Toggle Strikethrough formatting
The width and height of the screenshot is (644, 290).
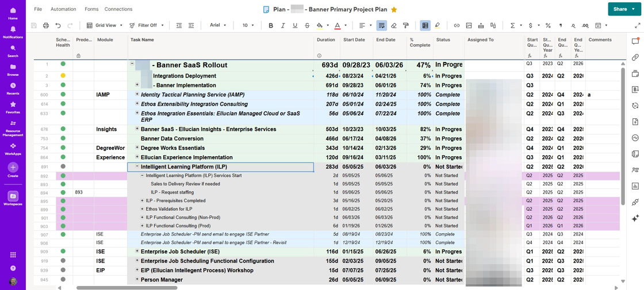[307, 25]
